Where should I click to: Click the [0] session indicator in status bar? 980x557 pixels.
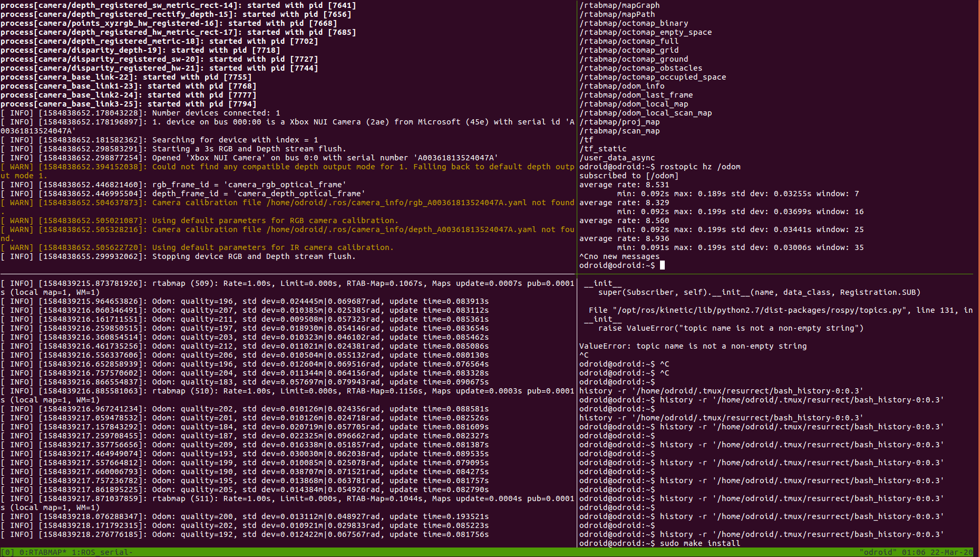coord(7,552)
